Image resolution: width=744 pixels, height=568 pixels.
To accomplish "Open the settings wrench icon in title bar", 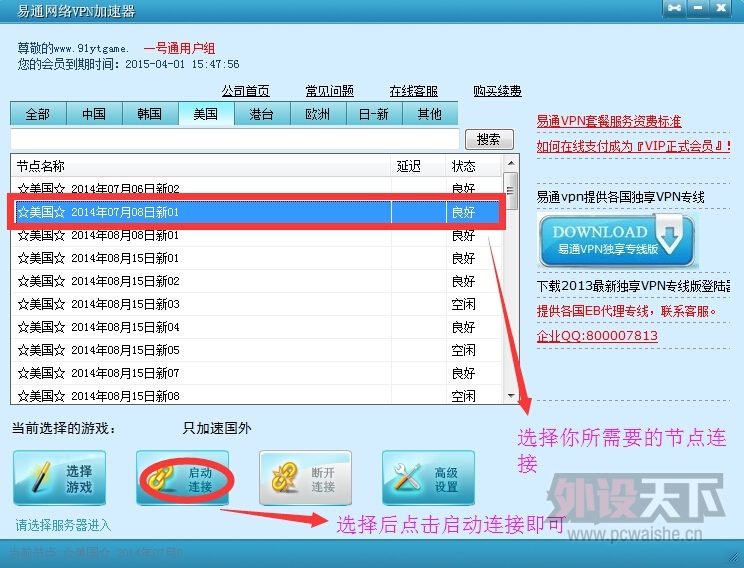I will point(674,8).
